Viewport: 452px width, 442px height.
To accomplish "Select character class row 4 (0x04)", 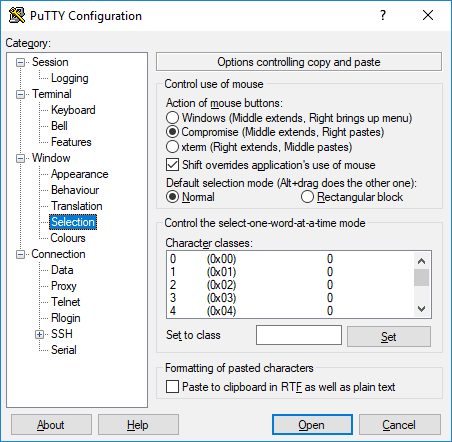I will pos(290,311).
